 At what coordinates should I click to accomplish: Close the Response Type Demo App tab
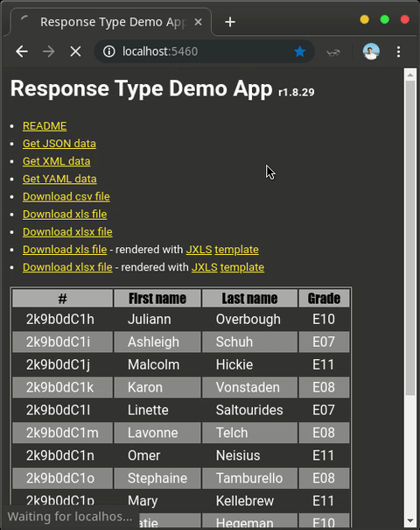198,22
